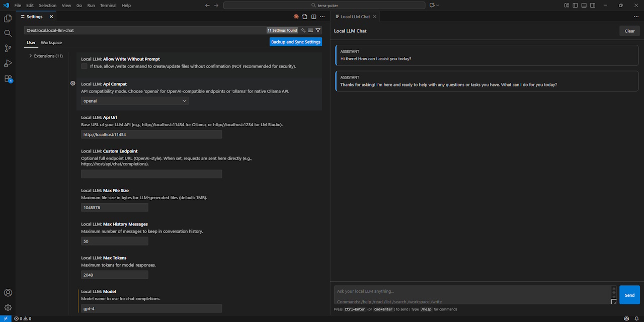Click the Max Tokens value field
644x322 pixels.
[115, 275]
